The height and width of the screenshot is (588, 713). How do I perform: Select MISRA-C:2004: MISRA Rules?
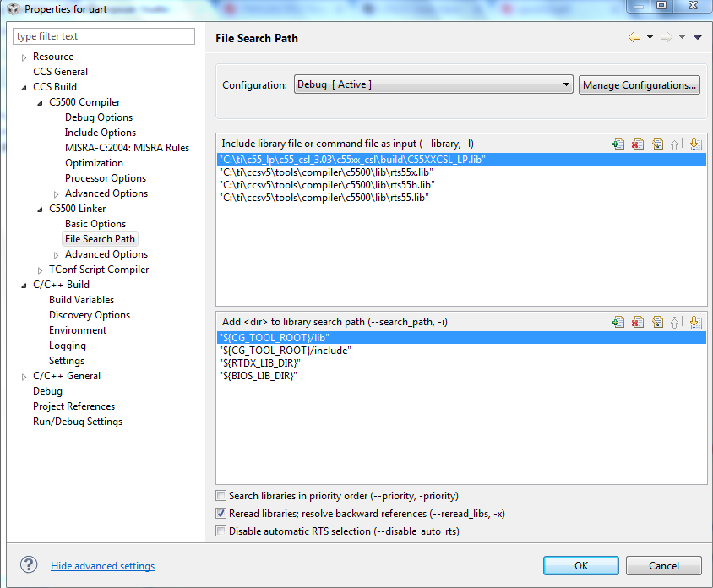[127, 147]
